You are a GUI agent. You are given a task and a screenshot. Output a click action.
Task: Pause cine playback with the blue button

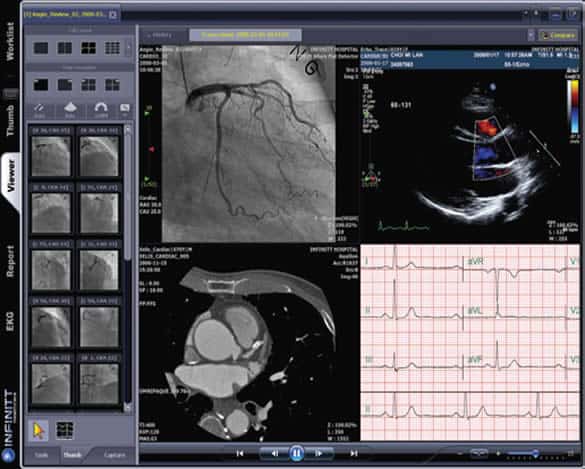point(297,453)
